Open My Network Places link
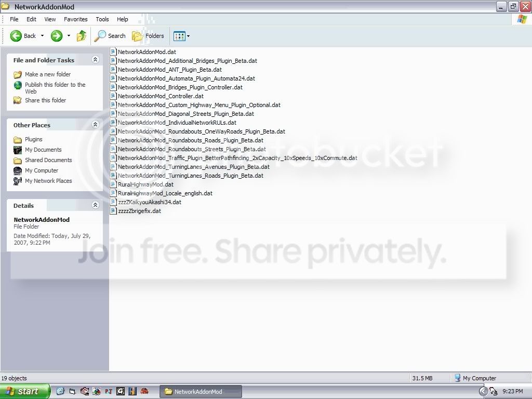This screenshot has width=532, height=399. (x=48, y=181)
